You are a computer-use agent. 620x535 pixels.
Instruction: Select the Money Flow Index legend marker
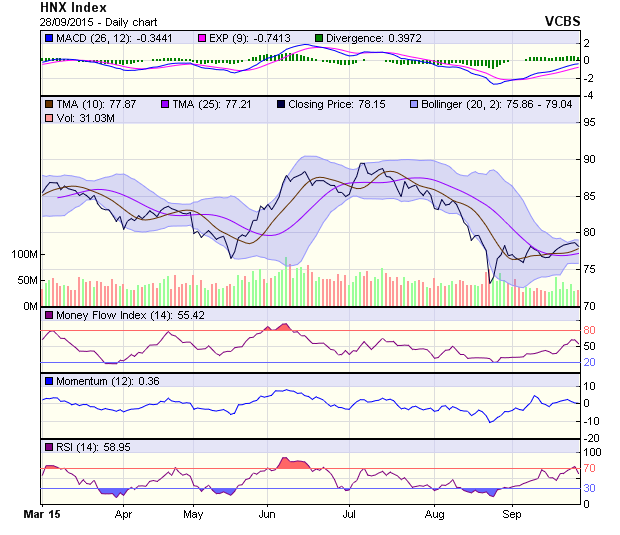click(x=48, y=315)
